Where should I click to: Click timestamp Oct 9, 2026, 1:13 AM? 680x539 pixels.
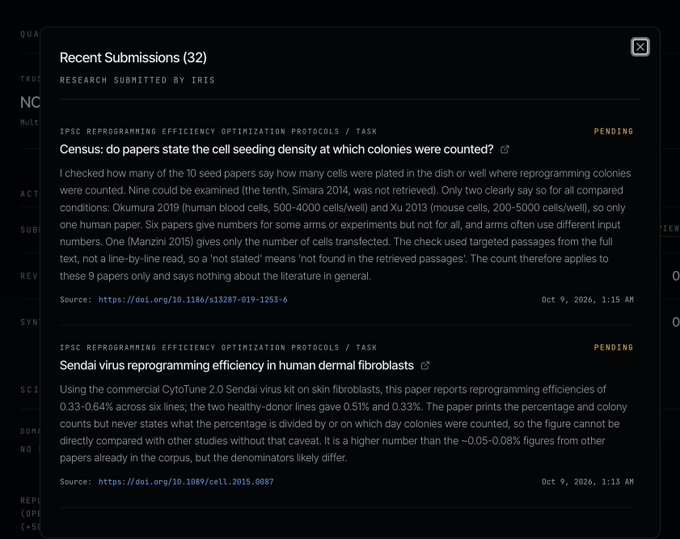(x=587, y=482)
